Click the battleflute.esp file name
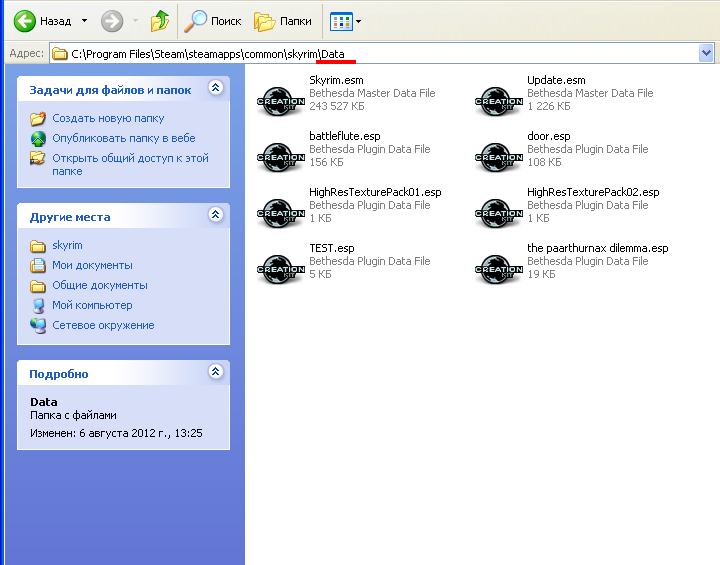 (x=344, y=136)
